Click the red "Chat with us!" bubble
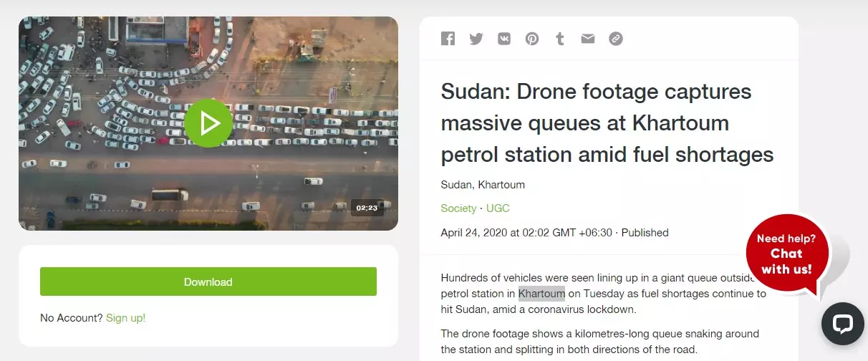 787,254
